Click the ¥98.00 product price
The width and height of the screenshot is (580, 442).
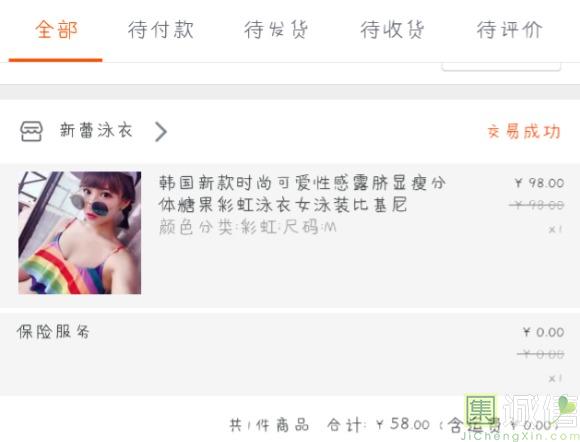click(539, 183)
